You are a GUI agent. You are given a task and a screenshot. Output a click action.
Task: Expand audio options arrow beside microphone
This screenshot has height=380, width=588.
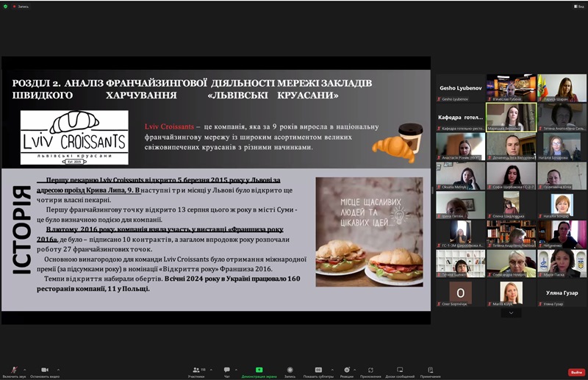(x=25, y=370)
